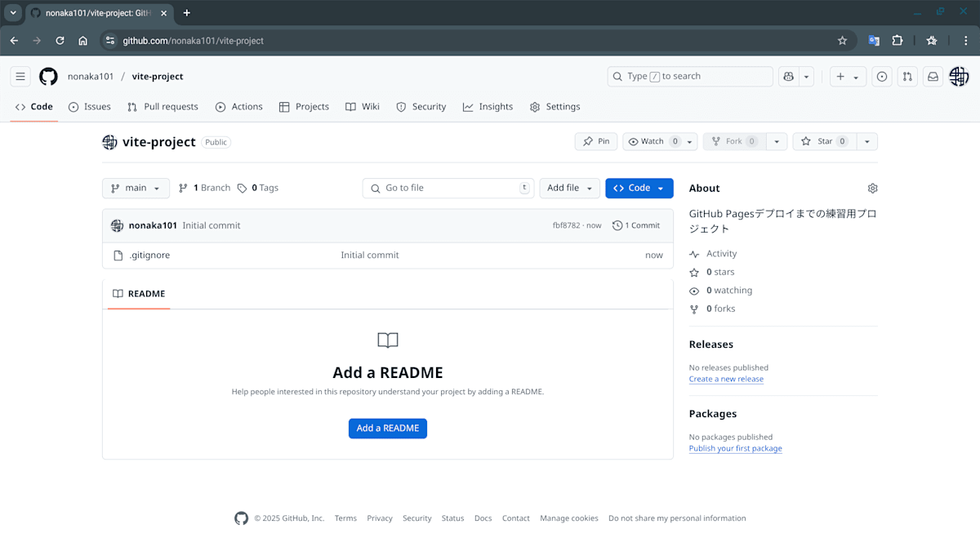Open the issues icon in top header
The height and width of the screenshot is (551, 980).
point(882,77)
